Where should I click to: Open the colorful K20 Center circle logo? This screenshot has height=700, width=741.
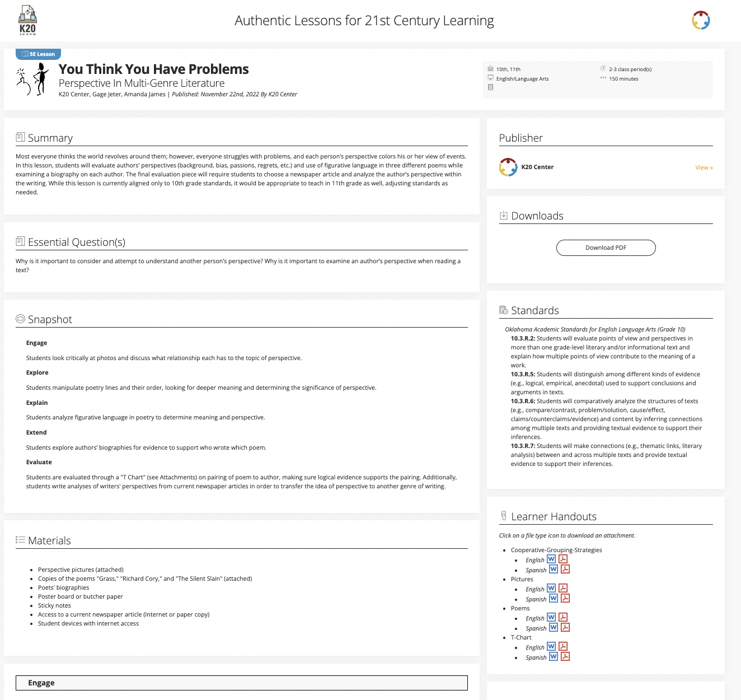click(700, 21)
